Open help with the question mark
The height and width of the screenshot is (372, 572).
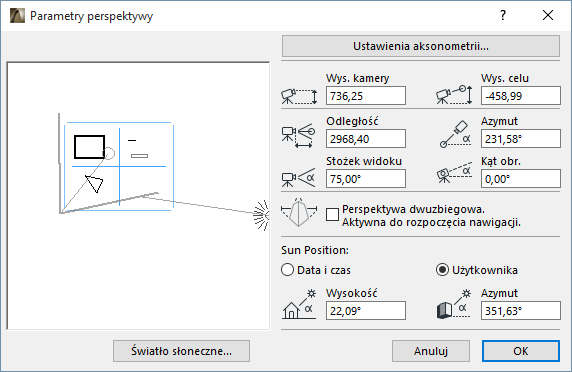click(x=503, y=15)
